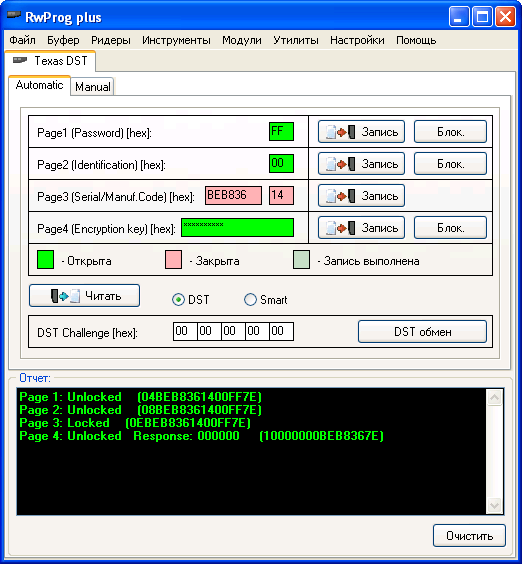Viewport: 522px width, 564px height.
Task: Click the write icon for Page4 Encryption key
Action: (x=340, y=228)
